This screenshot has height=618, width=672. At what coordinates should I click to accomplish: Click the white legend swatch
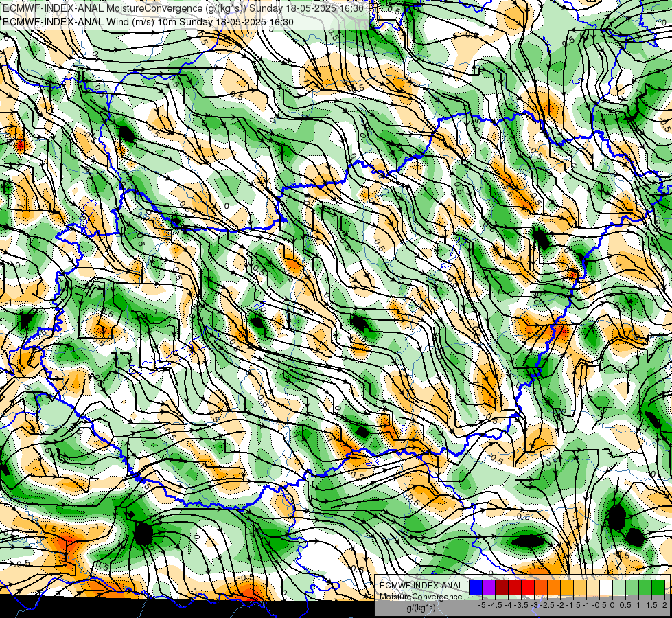[606, 588]
